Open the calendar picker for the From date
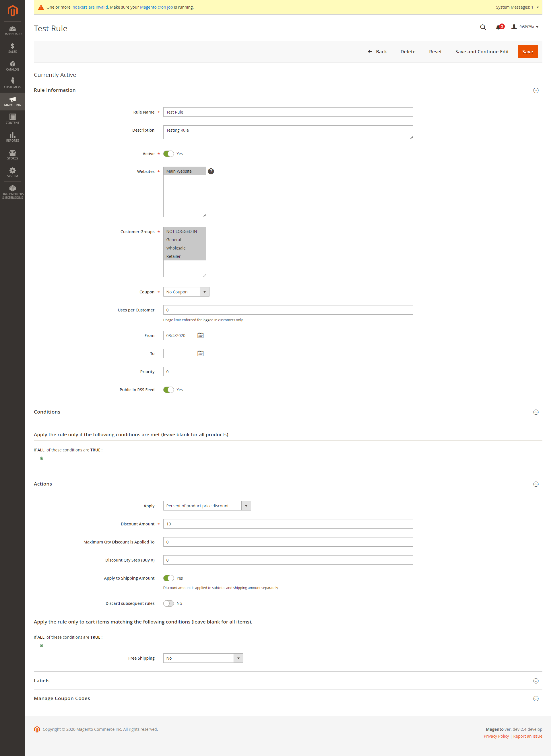The width and height of the screenshot is (551, 756). [200, 335]
